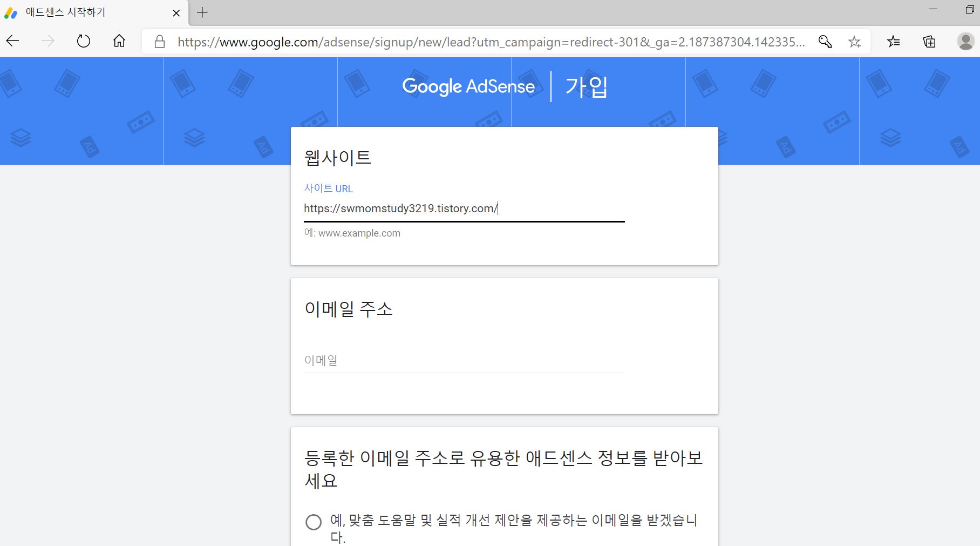Click the forward navigation arrow

[48, 41]
